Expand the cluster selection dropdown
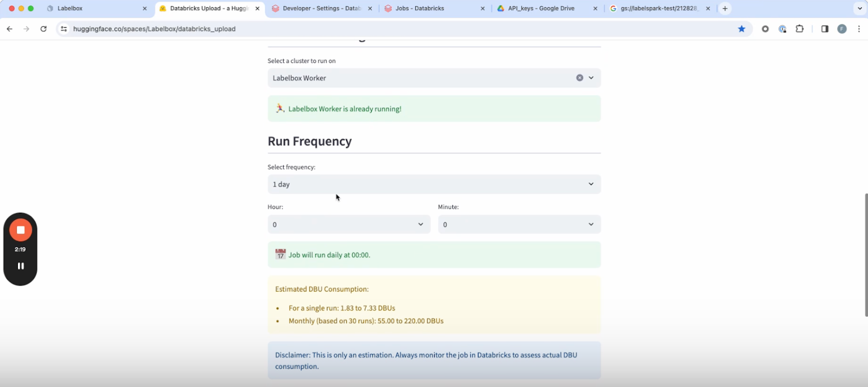868x387 pixels. click(x=591, y=78)
